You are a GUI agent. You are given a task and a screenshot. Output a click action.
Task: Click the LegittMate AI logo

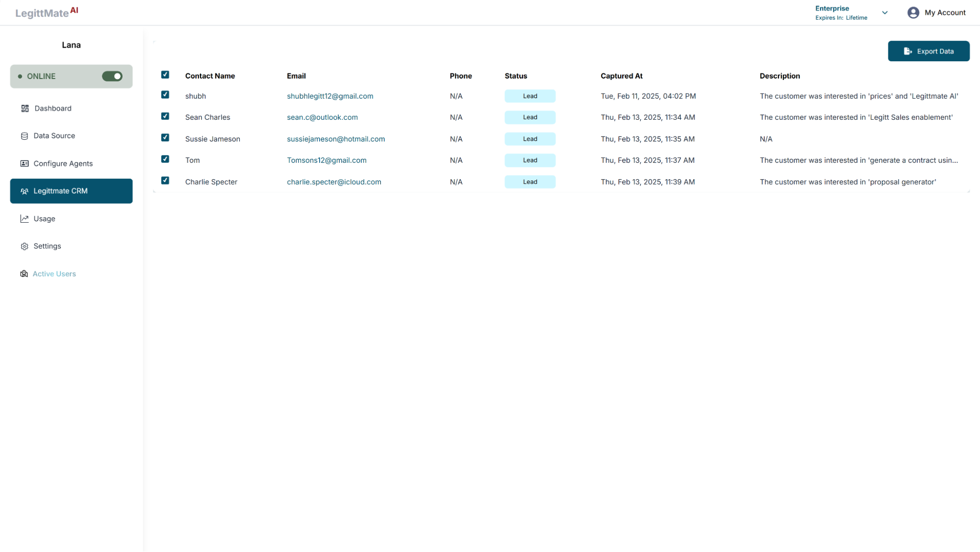[47, 12]
